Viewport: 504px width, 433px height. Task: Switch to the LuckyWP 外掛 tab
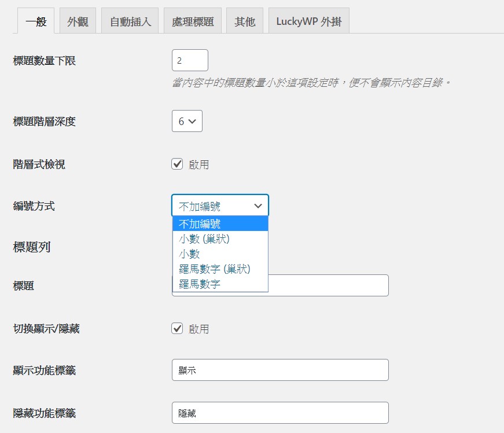308,21
